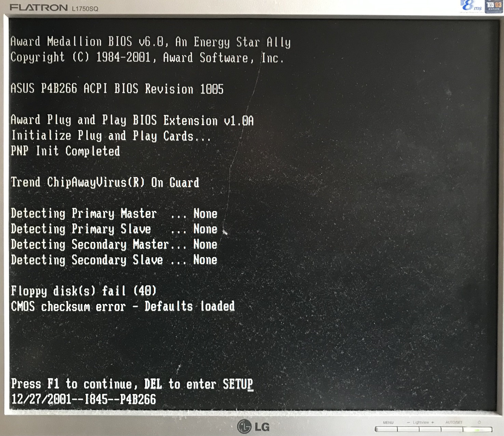Image resolution: width=504 pixels, height=436 pixels.
Task: Click ASUS P4B266 BIOS Revision 1005 line
Action: [x=117, y=89]
